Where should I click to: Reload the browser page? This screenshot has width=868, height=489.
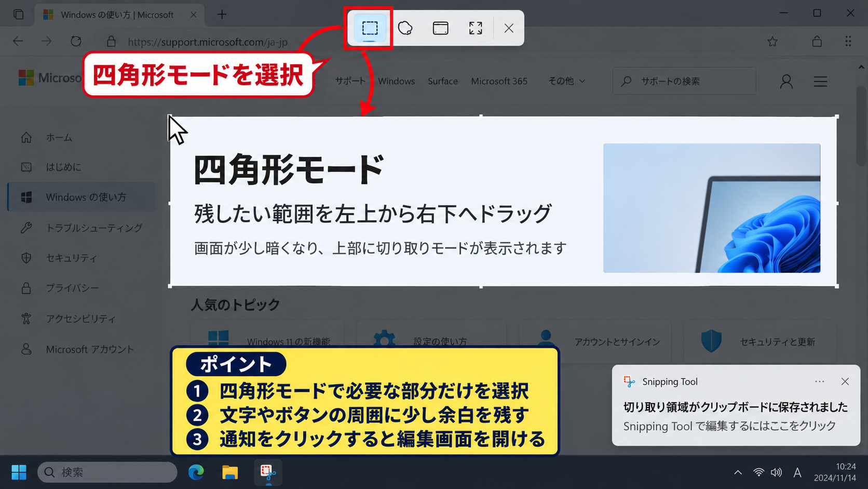click(76, 41)
